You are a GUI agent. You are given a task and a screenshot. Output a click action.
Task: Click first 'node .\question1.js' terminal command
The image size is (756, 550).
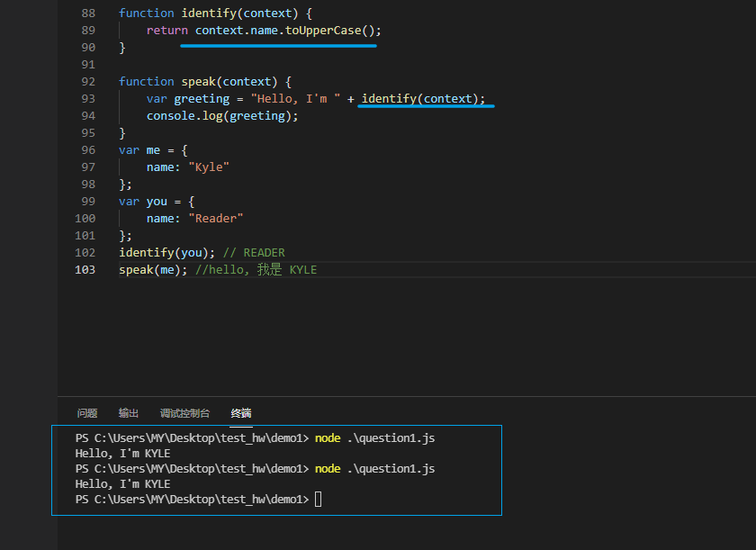[x=374, y=438]
